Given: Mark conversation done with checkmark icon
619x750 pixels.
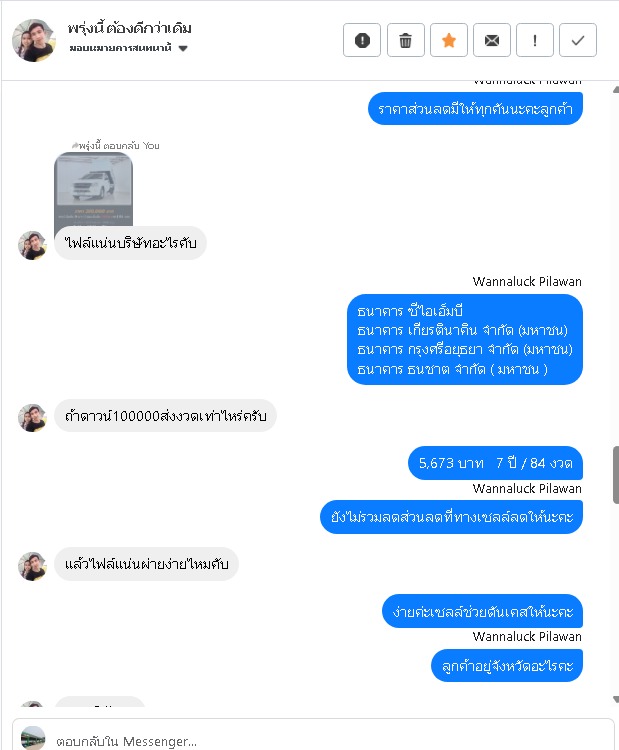Looking at the screenshot, I should click(578, 40).
